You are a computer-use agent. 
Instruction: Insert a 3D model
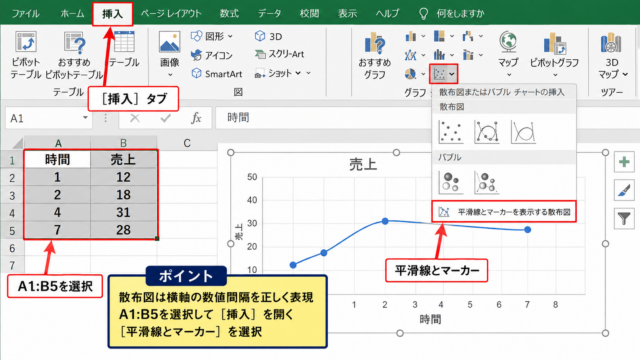(x=268, y=36)
